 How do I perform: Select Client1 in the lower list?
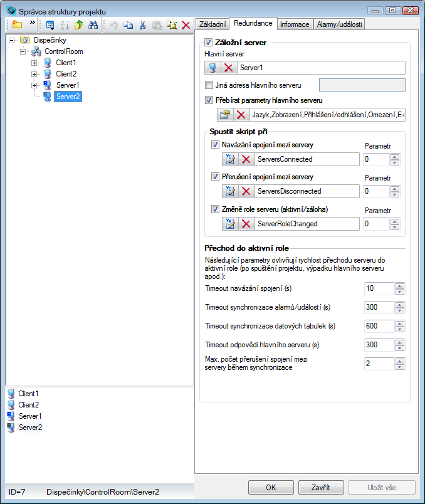28,394
